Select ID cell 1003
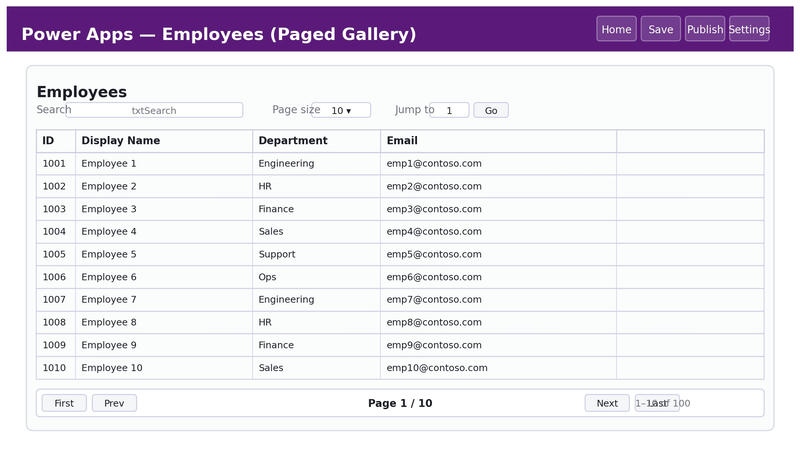Viewport: 800px width, 457px height. [x=56, y=209]
